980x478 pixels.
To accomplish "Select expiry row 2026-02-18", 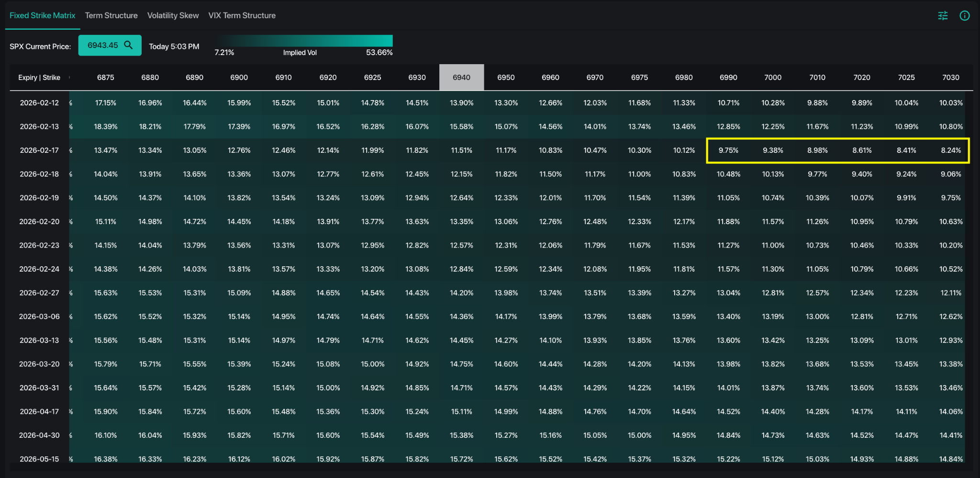I will (39, 174).
